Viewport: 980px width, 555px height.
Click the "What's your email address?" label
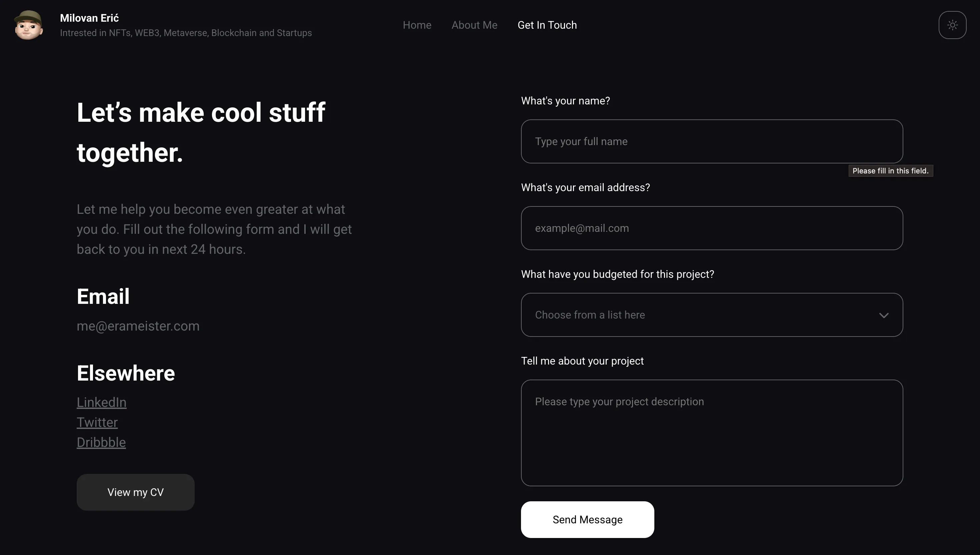(x=585, y=187)
